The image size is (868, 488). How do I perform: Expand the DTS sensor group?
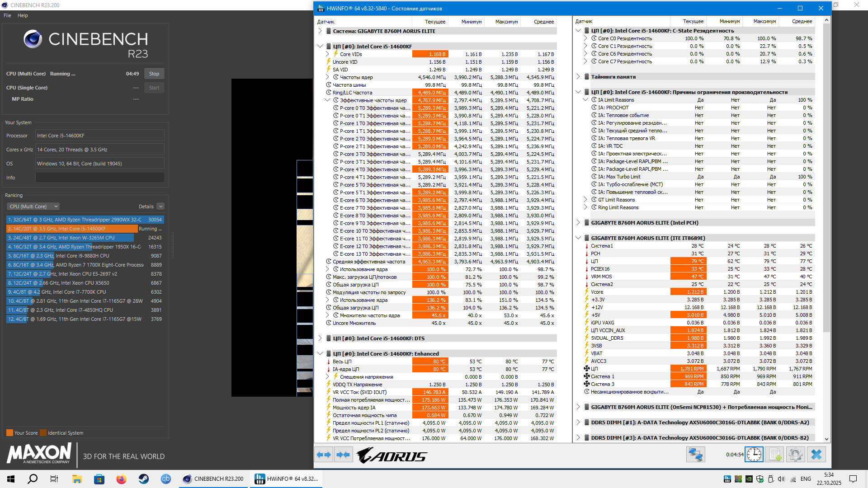click(x=320, y=338)
